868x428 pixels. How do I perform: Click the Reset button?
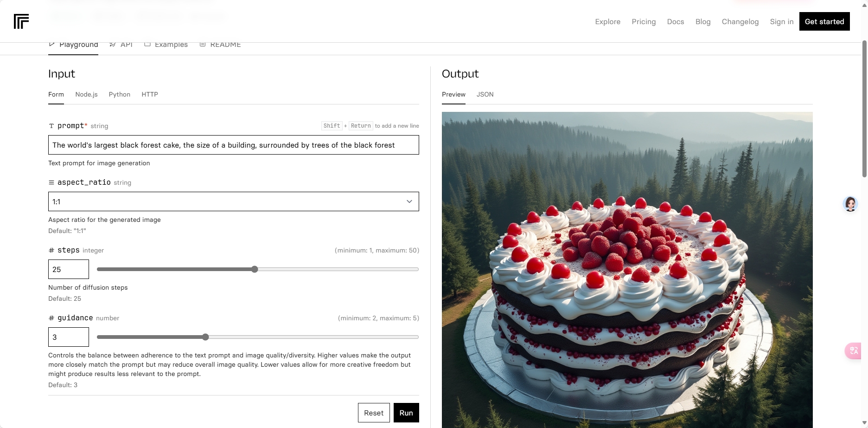click(373, 413)
